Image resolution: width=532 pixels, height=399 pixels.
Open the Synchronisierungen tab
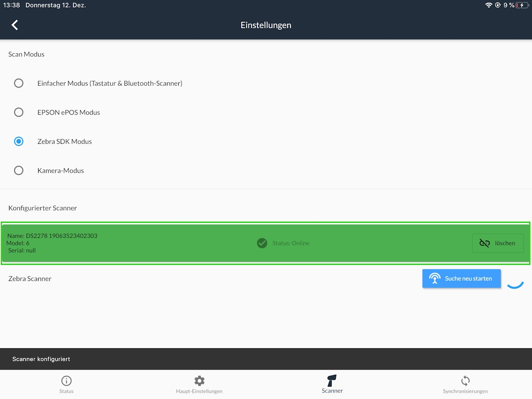[x=465, y=385]
